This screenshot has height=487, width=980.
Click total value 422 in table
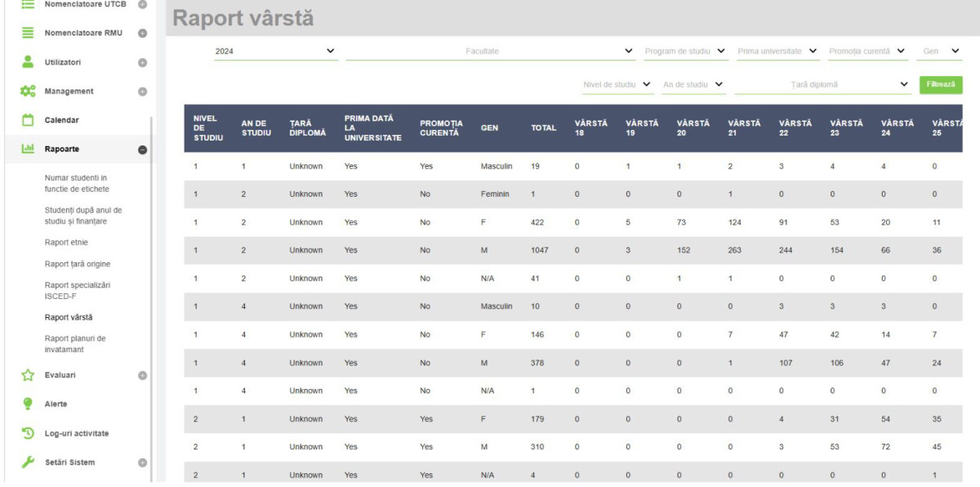pyautogui.click(x=538, y=222)
